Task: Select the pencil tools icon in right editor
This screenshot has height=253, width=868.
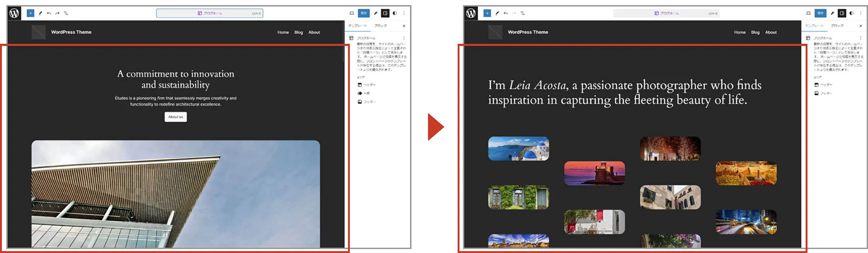Action: pos(497,13)
